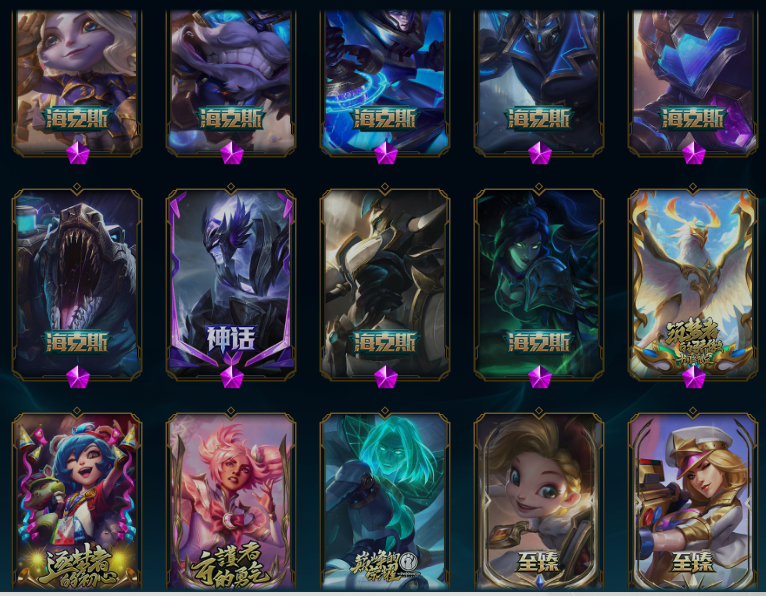Click the gem under the green glowing woman card
The height and width of the screenshot is (596, 766).
point(540,377)
